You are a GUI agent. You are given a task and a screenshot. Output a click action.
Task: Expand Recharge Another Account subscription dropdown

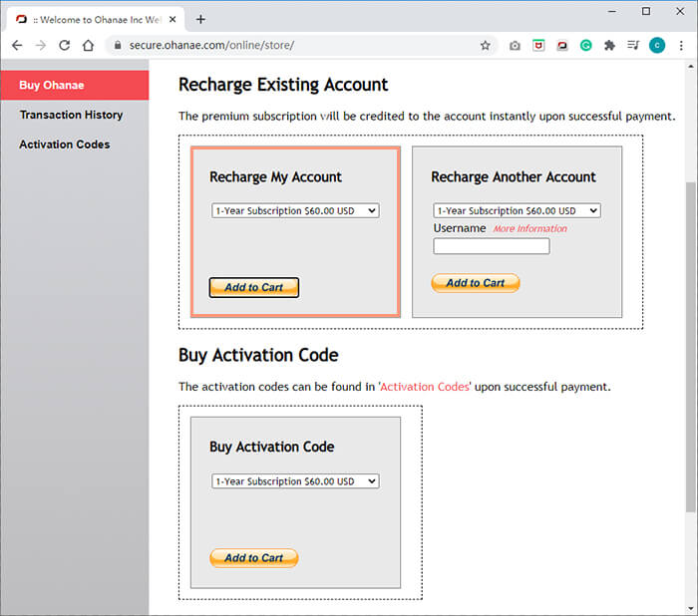click(x=517, y=210)
